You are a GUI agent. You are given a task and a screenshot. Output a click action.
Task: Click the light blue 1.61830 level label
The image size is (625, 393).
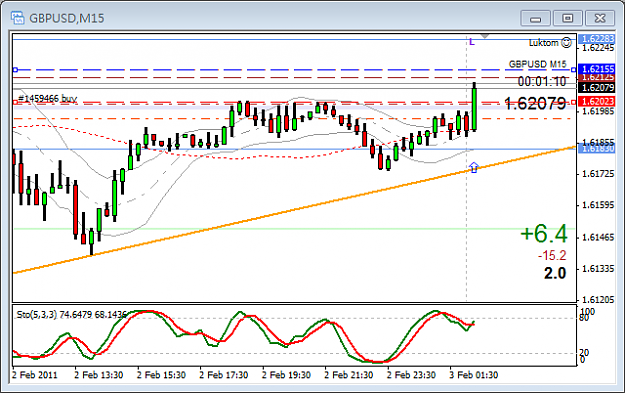(597, 149)
